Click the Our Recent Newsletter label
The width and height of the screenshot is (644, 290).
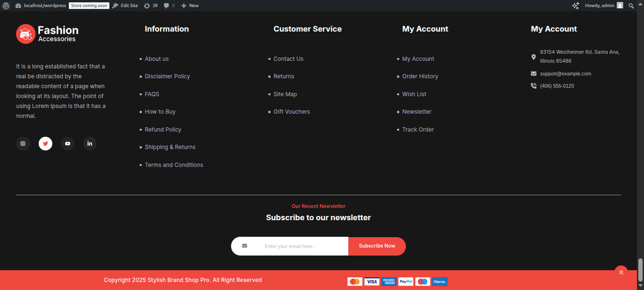[x=318, y=207]
